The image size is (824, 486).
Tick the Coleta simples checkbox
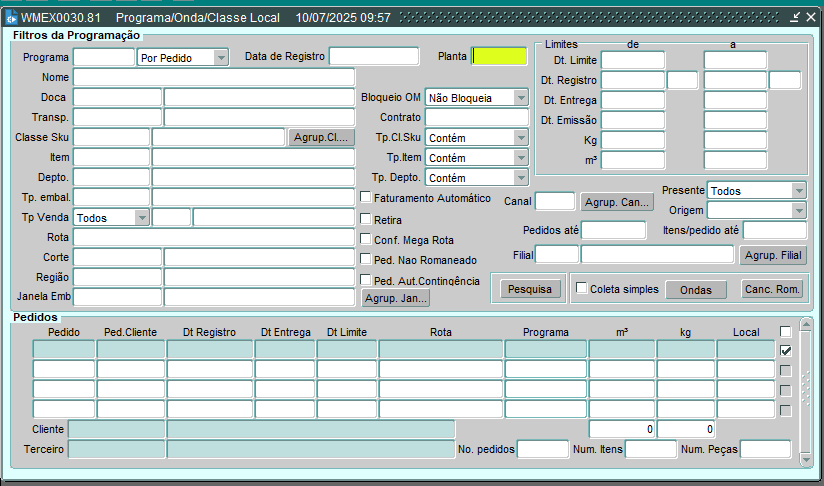[582, 288]
